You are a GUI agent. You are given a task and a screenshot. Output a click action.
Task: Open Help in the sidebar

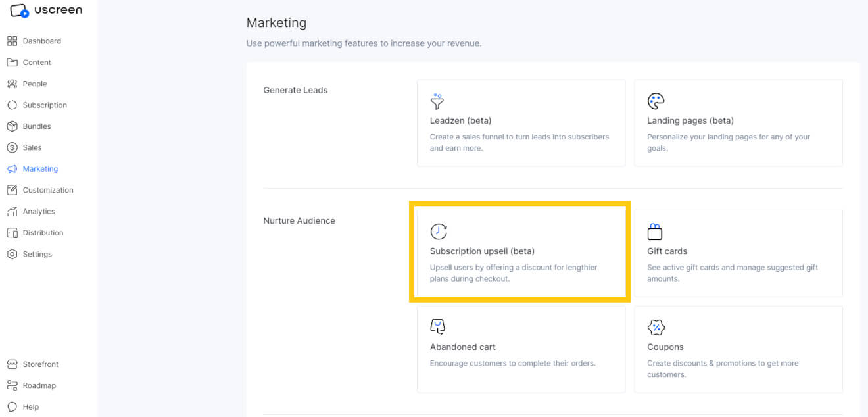click(31, 406)
